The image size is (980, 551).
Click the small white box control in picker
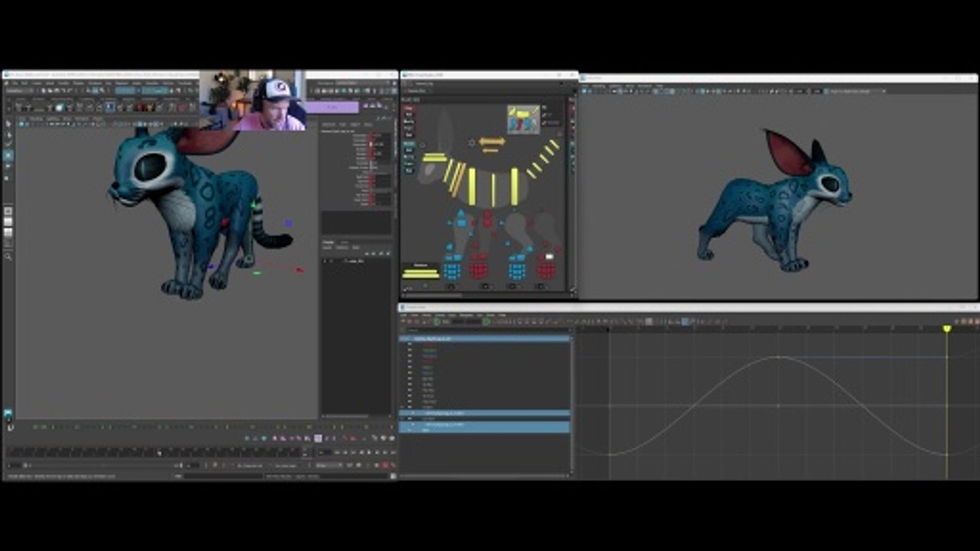pos(549,256)
